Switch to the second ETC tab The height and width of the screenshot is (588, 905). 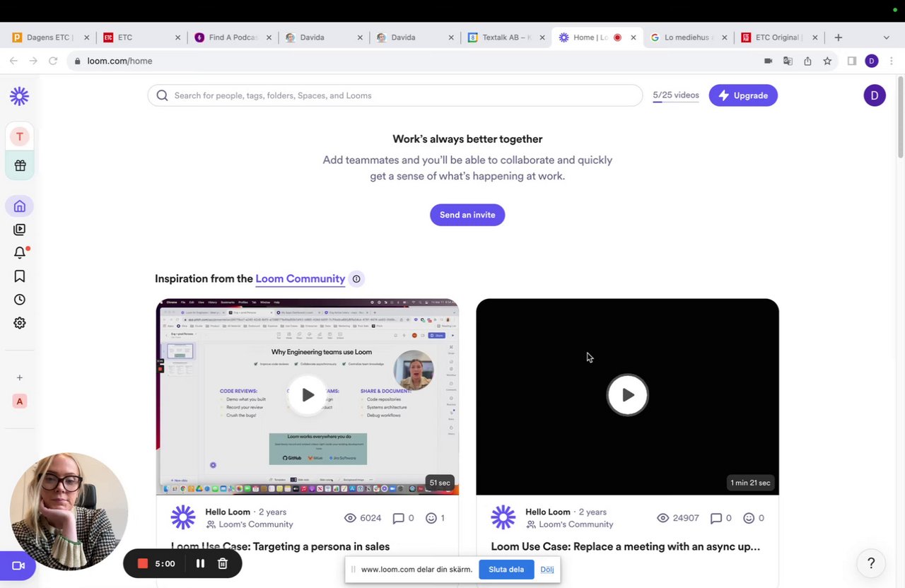[141, 37]
